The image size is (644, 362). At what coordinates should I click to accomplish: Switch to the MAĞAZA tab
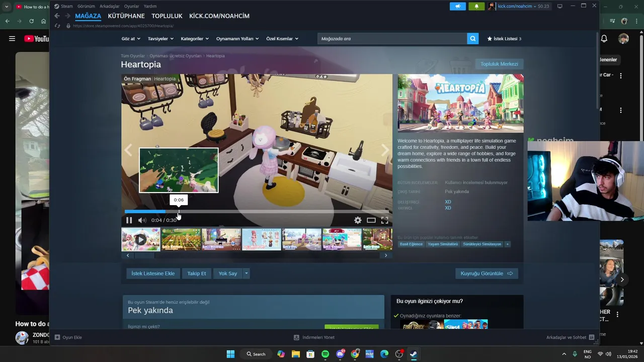[88, 16]
